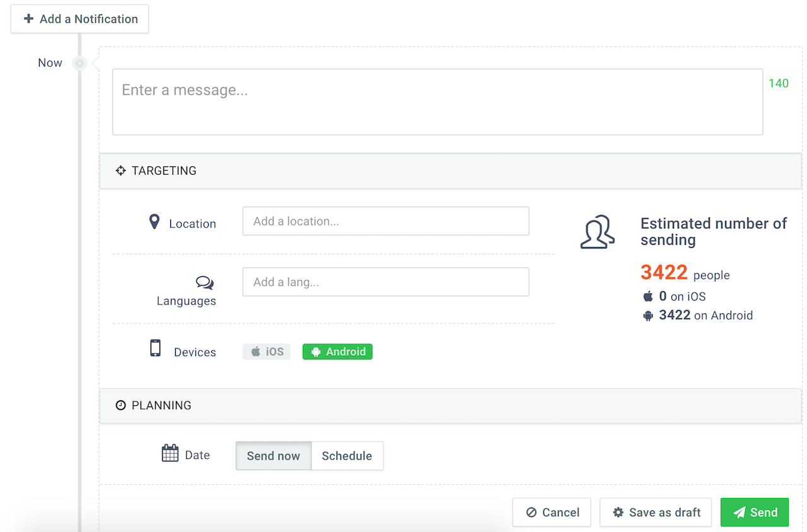Screen dimensions: 807x532
Task: Enable the iOS device toggle
Action: coord(266,352)
